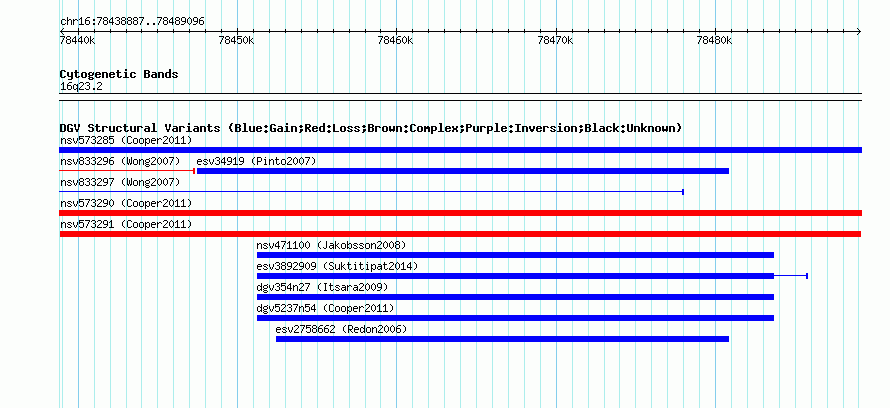Click the esv34919 (Pinto2007) label
This screenshot has height=408, width=890.
coord(256,161)
